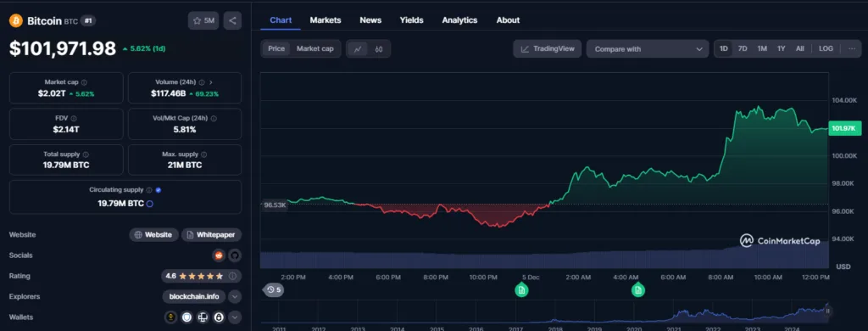The width and height of the screenshot is (868, 331).
Task: Click the orange Bitcoin logo icon
Action: coord(16,20)
